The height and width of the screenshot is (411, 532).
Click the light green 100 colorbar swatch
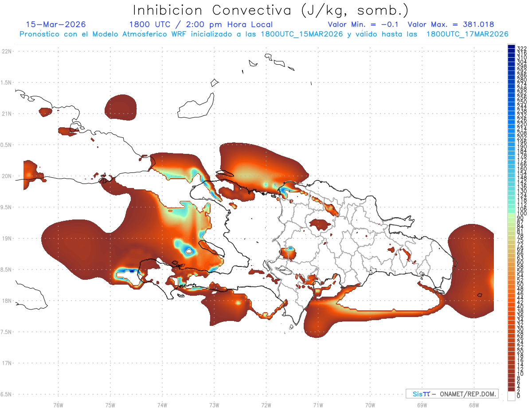click(x=511, y=215)
